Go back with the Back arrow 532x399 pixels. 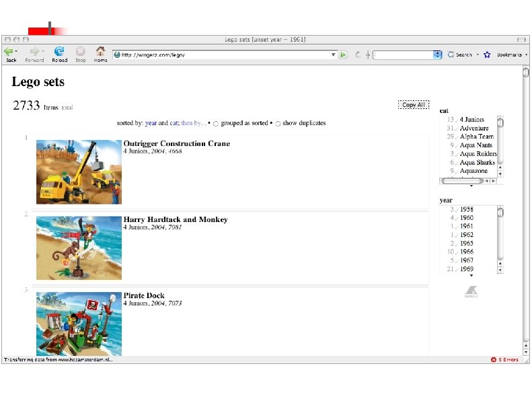9,51
